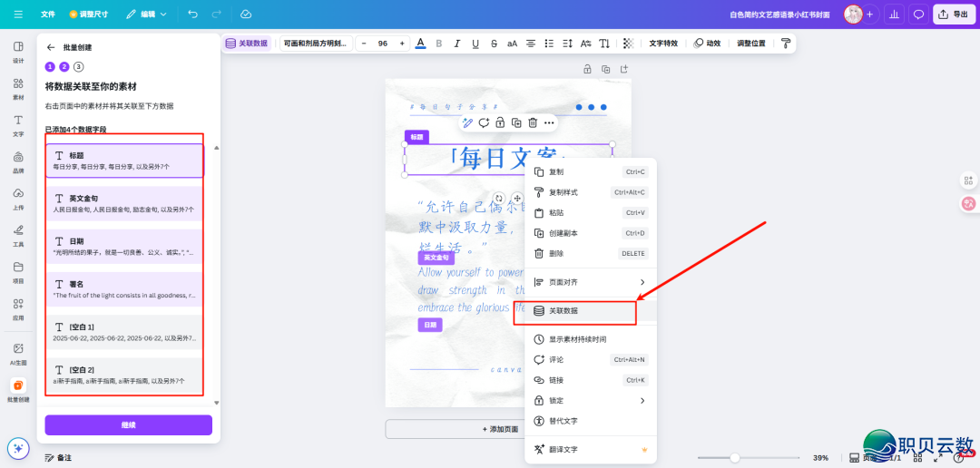The width and height of the screenshot is (980, 468).
Task: Toggle bold text formatting
Action: point(439,44)
